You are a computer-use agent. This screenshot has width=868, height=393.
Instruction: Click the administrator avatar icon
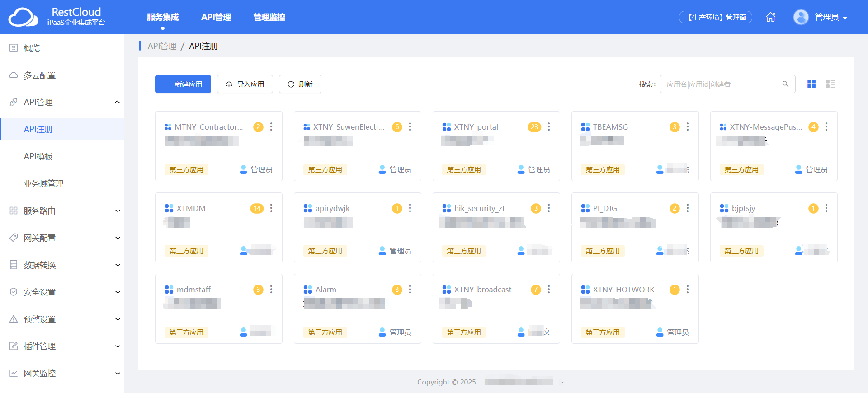[x=801, y=17]
